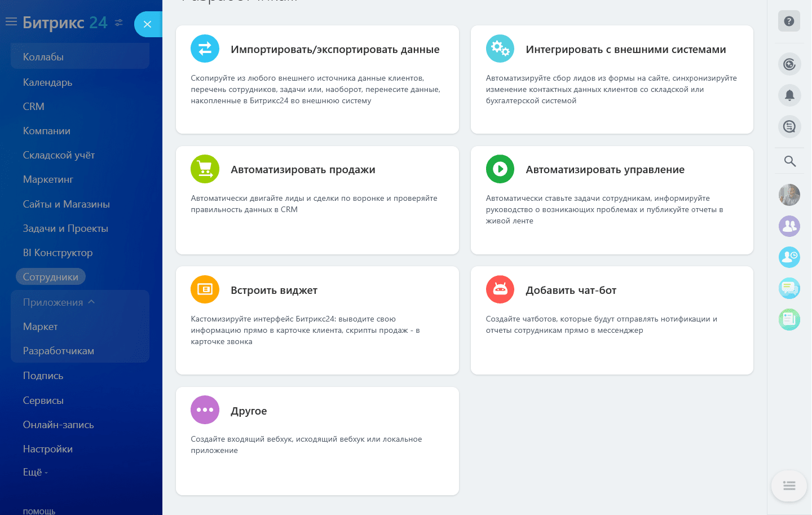The image size is (812, 515).
Task: Click the hamburger menu icon top left
Action: 11,21
